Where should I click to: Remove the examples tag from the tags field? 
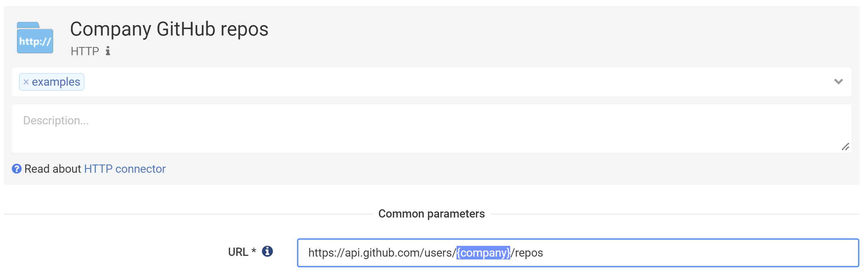25,82
